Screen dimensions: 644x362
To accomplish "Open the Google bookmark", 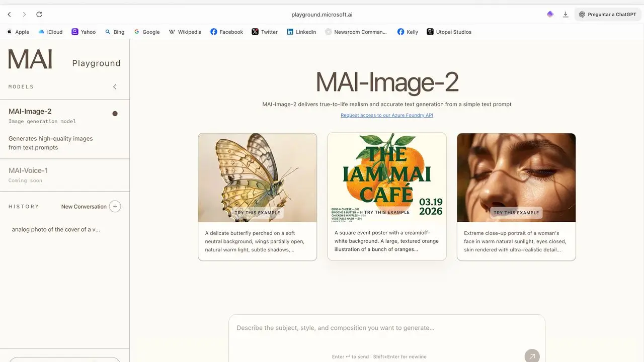I will [146, 32].
